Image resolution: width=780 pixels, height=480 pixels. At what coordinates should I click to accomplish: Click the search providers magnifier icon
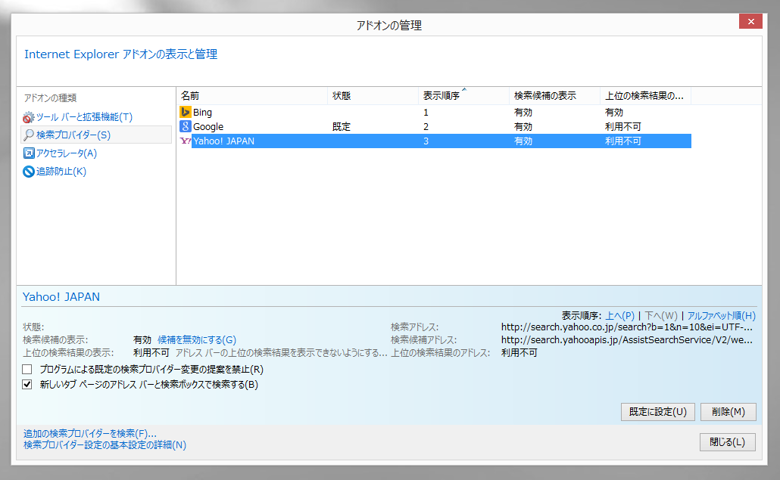28,135
